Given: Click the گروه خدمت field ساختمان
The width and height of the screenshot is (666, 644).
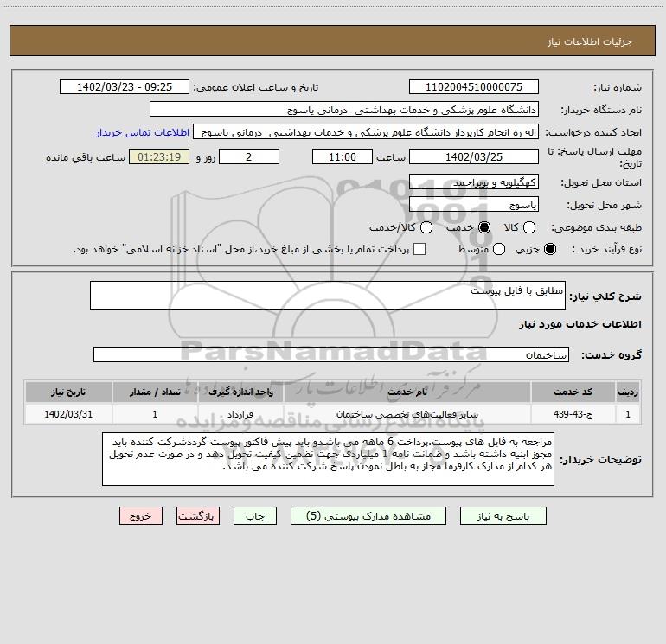Looking at the screenshot, I should (x=331, y=354).
